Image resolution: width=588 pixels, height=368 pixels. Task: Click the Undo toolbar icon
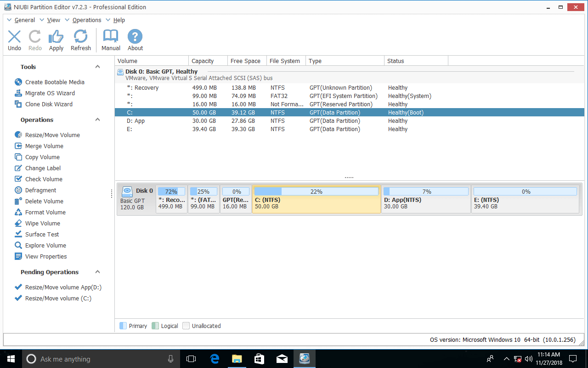14,37
